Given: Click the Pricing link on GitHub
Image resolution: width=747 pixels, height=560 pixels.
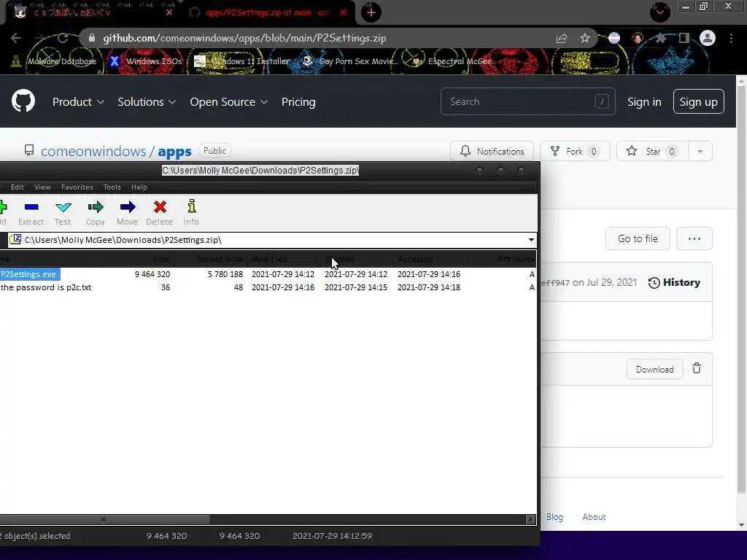Looking at the screenshot, I should (298, 101).
